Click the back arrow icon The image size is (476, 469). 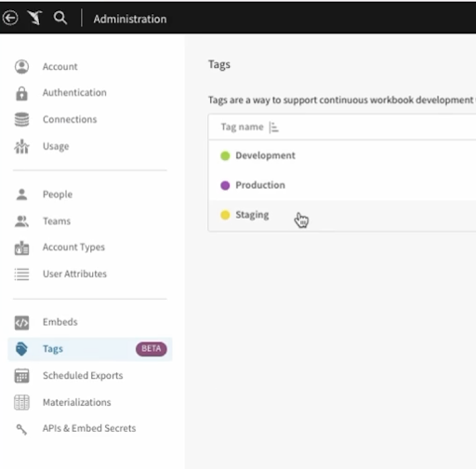pos(10,18)
